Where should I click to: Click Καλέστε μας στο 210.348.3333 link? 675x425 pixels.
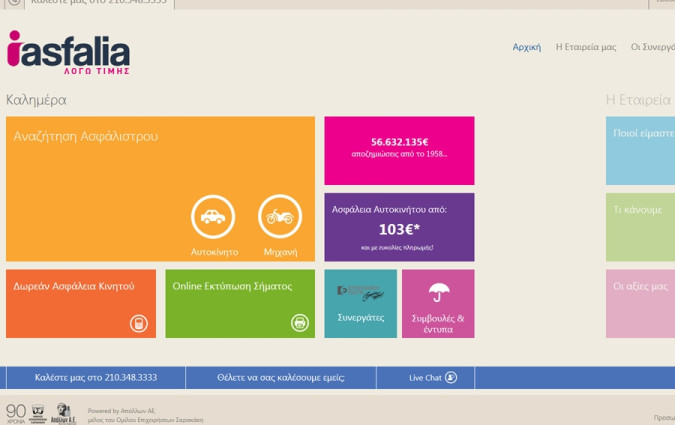tap(96, 377)
